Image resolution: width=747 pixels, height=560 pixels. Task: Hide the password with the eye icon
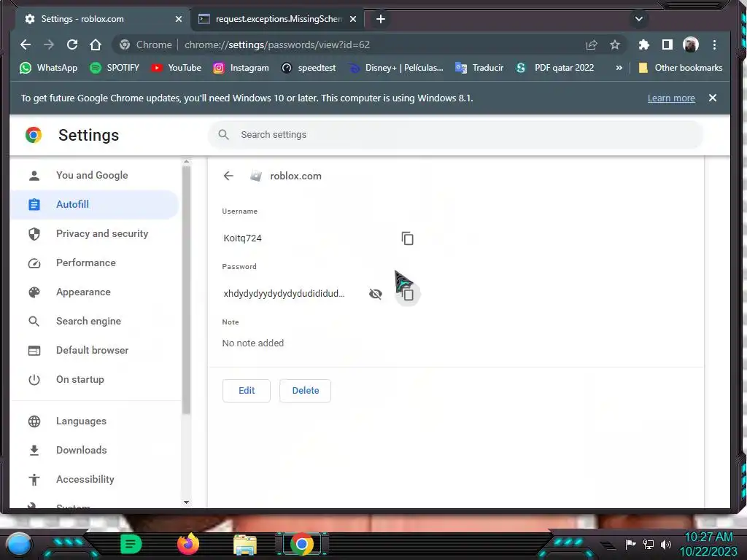click(x=376, y=294)
